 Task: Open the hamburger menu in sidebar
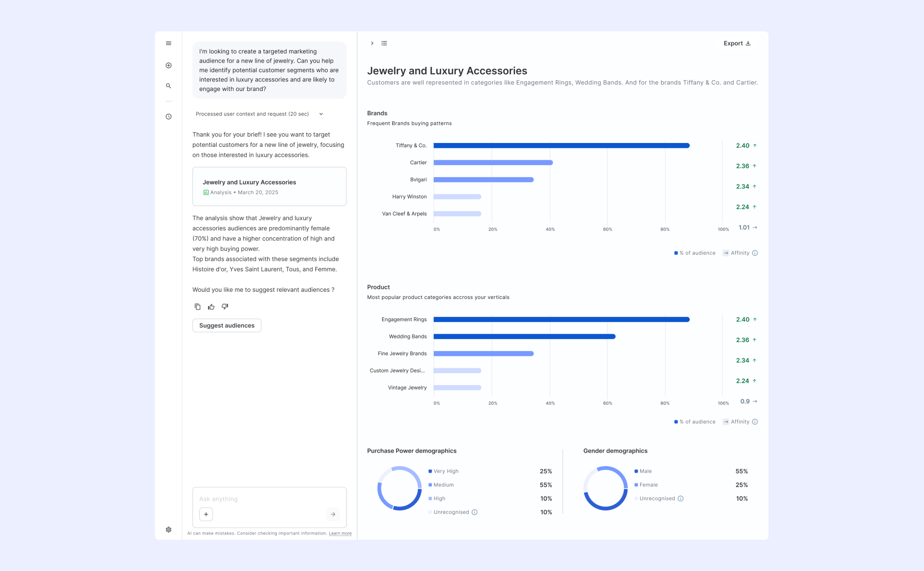[168, 43]
